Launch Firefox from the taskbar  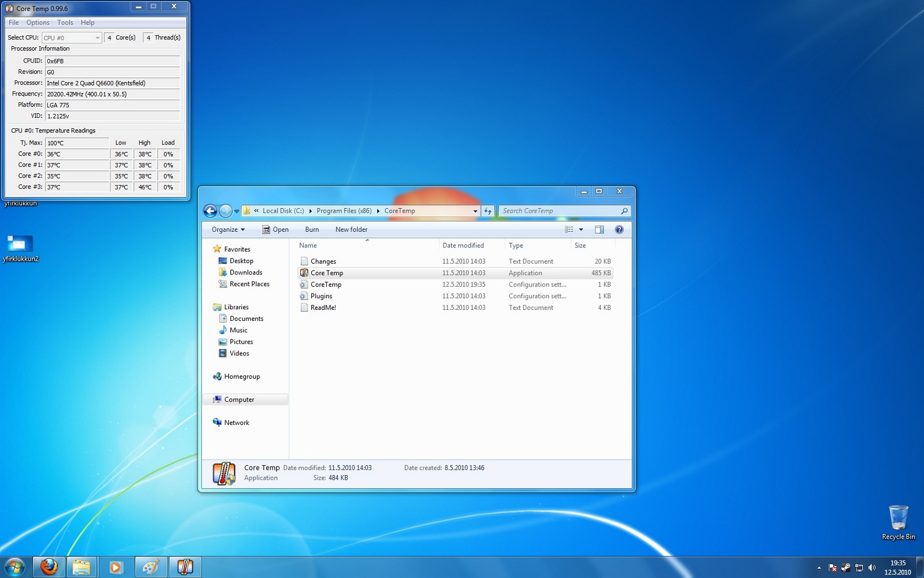point(49,567)
